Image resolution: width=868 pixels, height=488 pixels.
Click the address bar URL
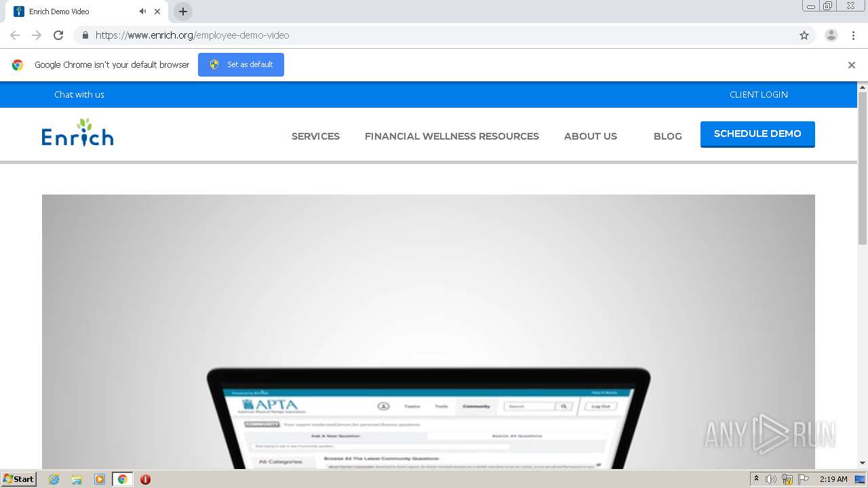tap(192, 35)
